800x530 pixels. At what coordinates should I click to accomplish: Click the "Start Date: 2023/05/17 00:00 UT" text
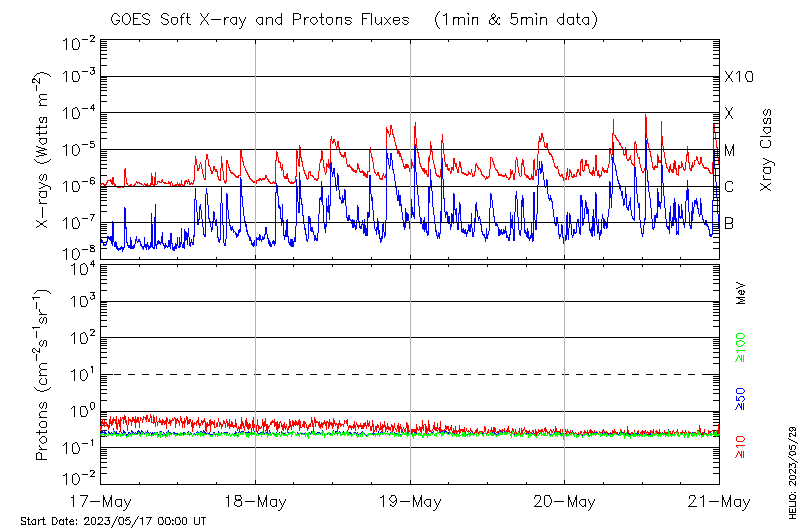pyautogui.click(x=113, y=521)
